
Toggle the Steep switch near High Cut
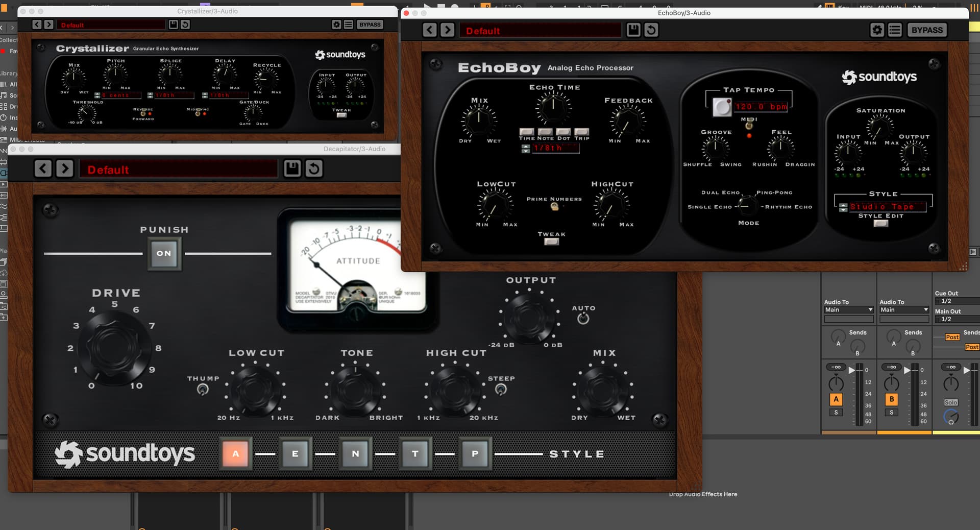(501, 390)
